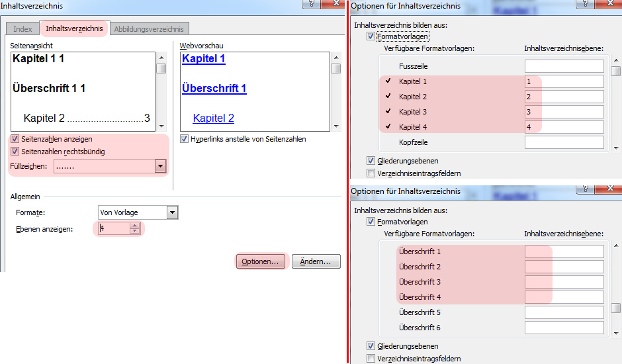622x364 pixels.
Task: Toggle the Seitenzahlen anzeigen checkbox
Action: (x=15, y=140)
